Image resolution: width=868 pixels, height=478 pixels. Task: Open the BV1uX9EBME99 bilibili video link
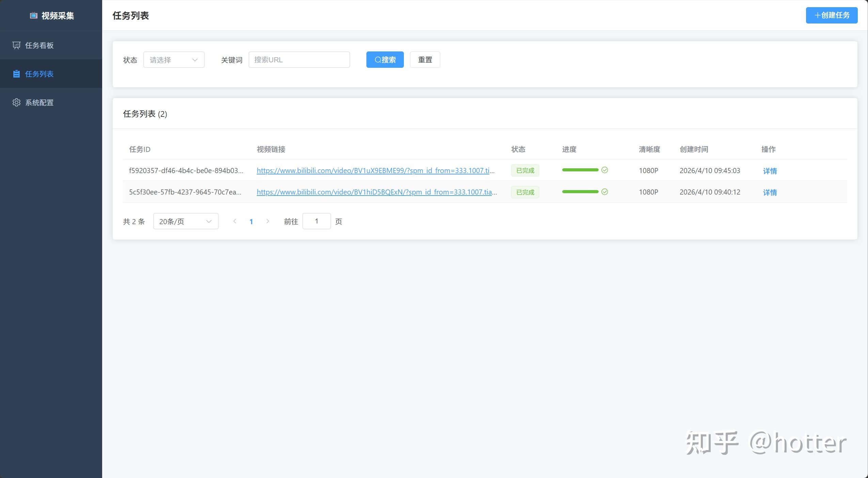[375, 171]
